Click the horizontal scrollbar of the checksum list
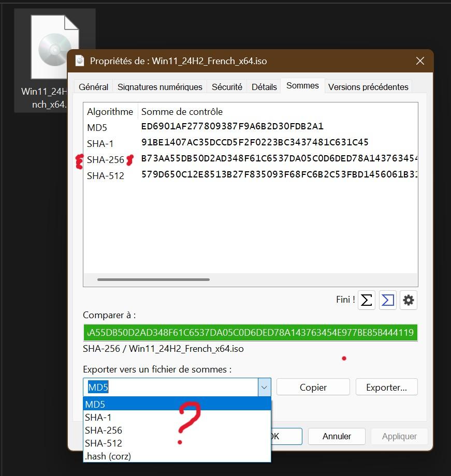This screenshot has width=451, height=476. point(153,279)
